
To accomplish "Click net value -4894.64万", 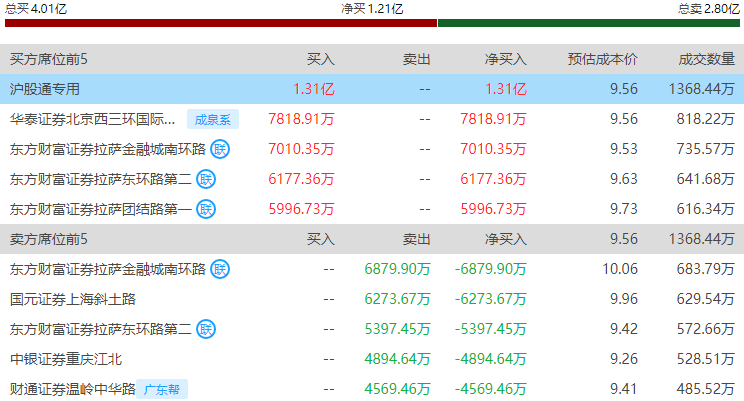I will coord(491,359).
